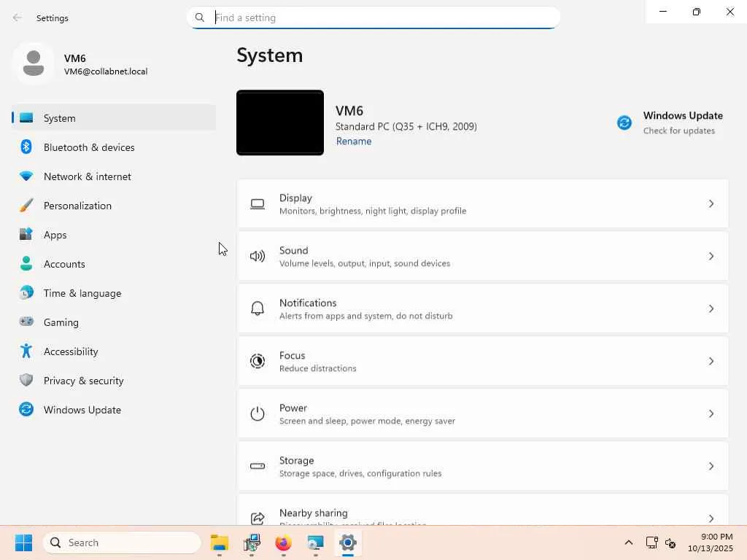Open Notifications via its right chevron
Image resolution: width=747 pixels, height=560 pixels.
click(x=711, y=308)
